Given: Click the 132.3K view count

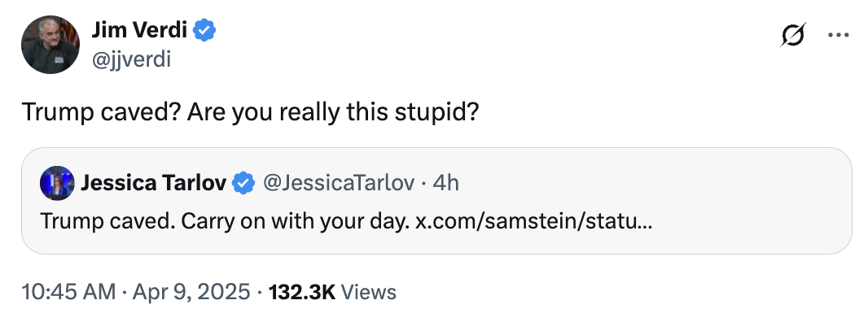Looking at the screenshot, I should tap(302, 291).
